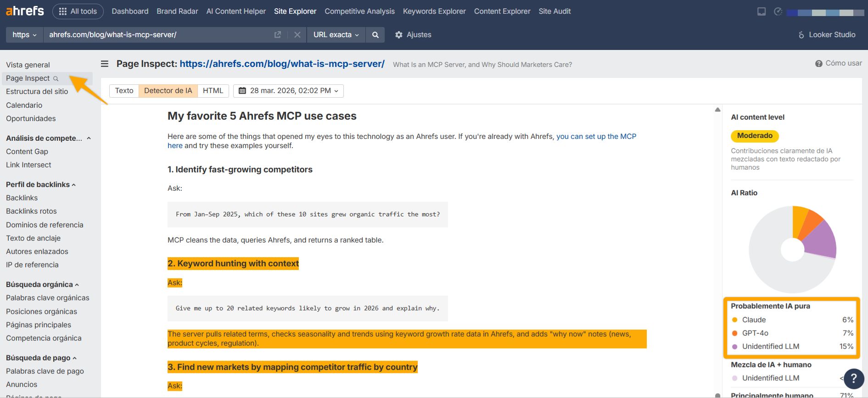Image resolution: width=868 pixels, height=398 pixels.
Task: Open the All tools grid menu
Action: [x=78, y=11]
